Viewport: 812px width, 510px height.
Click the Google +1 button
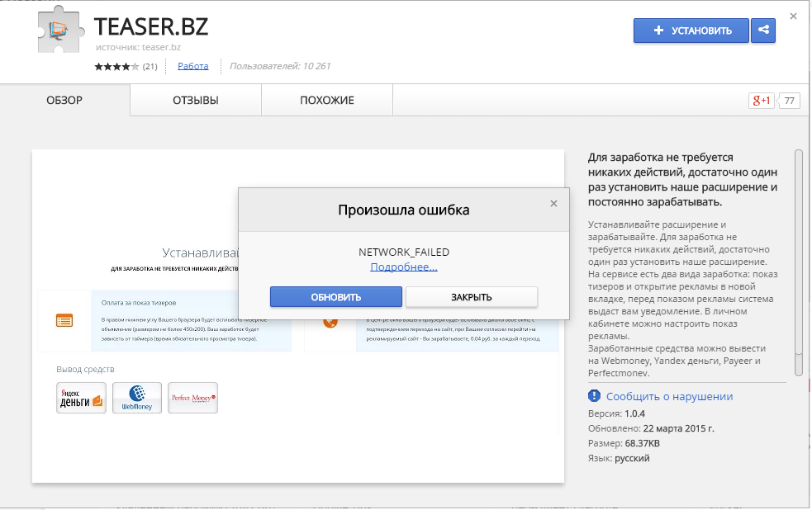click(761, 101)
